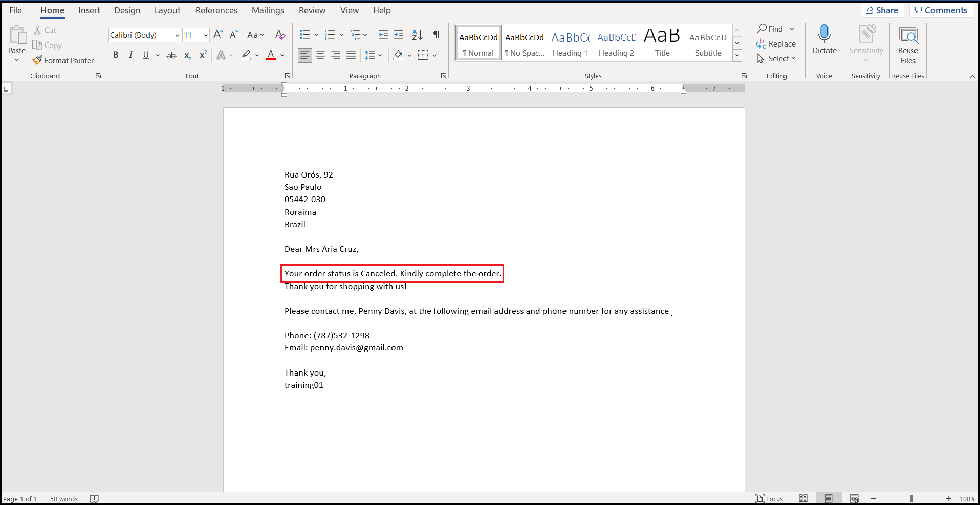
Task: Click the Clear All Formatting icon
Action: point(280,35)
